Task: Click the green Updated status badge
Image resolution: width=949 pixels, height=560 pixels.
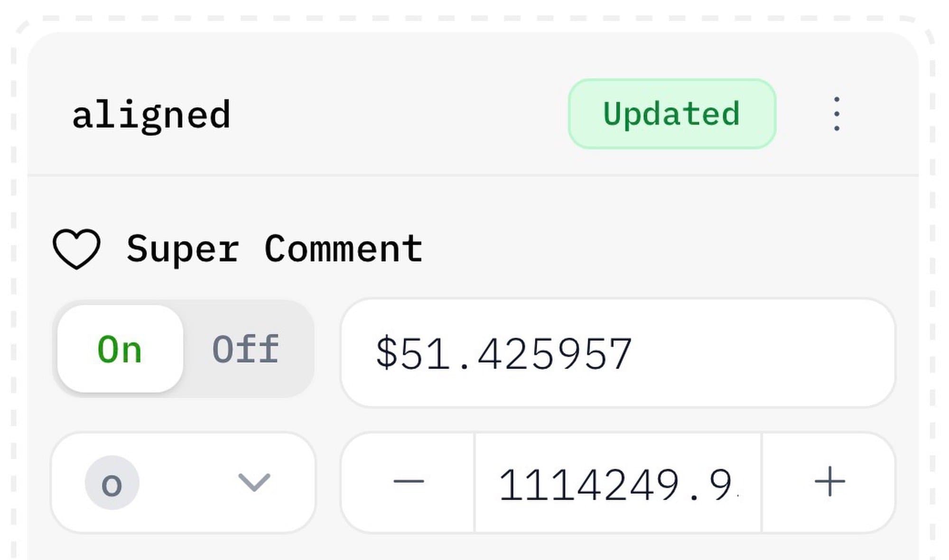Action: pos(671,114)
